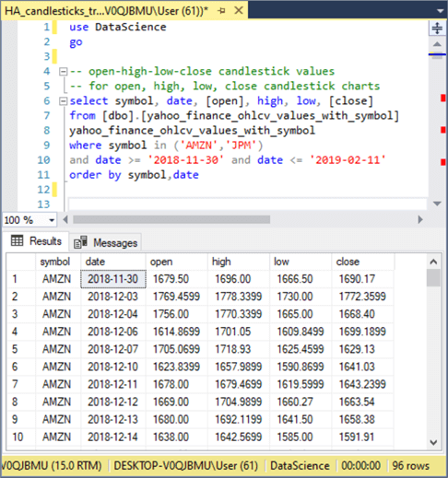This screenshot has height=478, width=448.
Task: Click the results grid vertical scroll thumb
Action: point(433,278)
